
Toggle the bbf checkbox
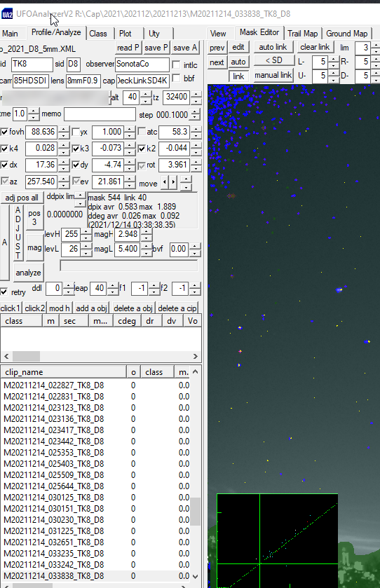(176, 78)
